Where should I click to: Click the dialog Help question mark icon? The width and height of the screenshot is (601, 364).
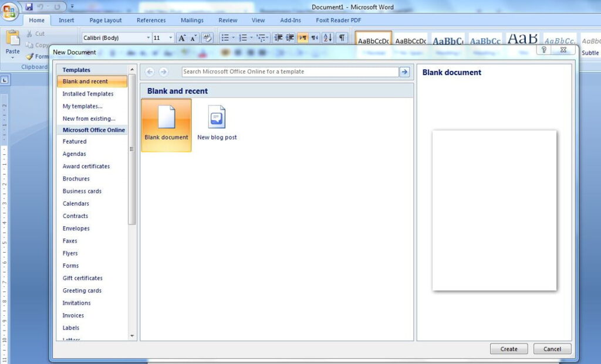point(543,50)
